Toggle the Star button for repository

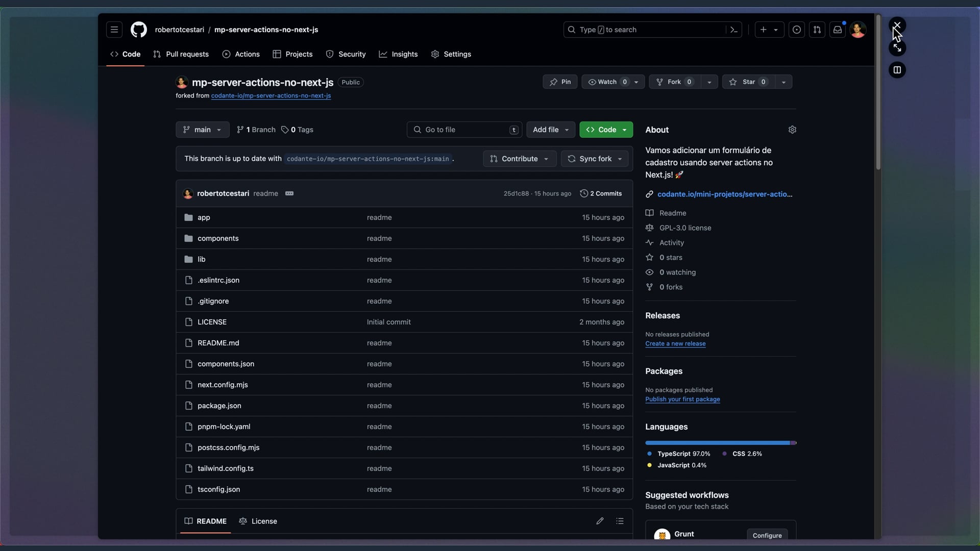[x=748, y=82]
